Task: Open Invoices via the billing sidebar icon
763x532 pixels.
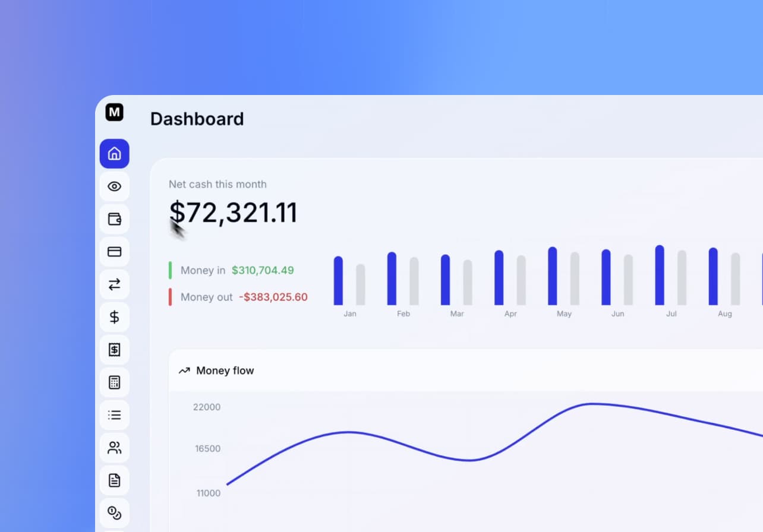Action: [x=114, y=350]
